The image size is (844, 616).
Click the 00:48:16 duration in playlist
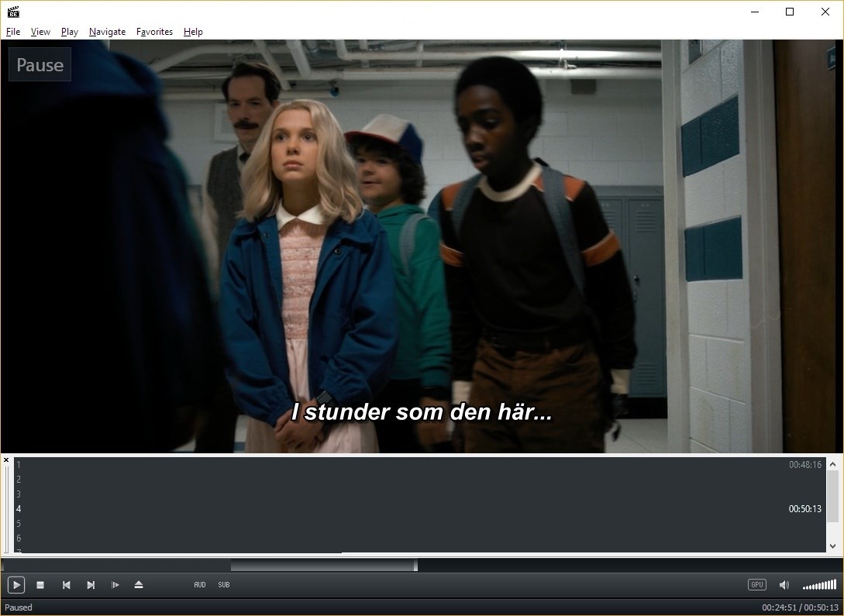[805, 465]
